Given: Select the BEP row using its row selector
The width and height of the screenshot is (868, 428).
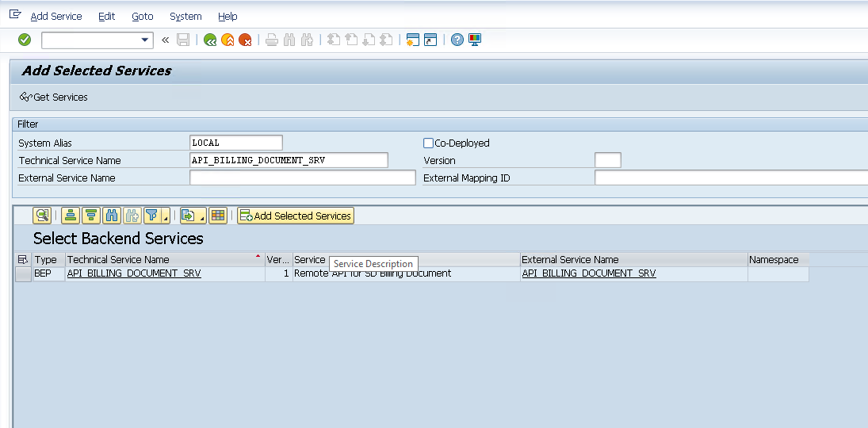Looking at the screenshot, I should (23, 274).
